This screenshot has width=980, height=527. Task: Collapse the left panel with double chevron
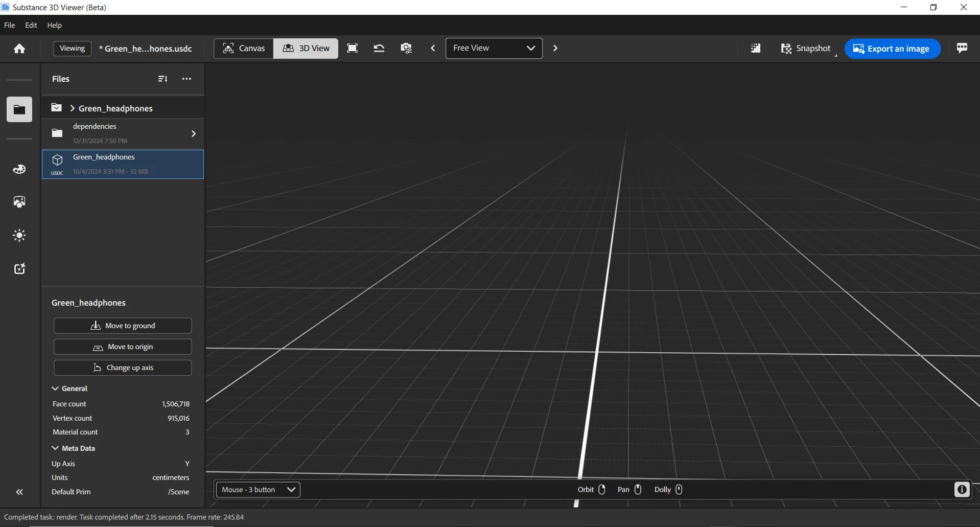click(19, 492)
